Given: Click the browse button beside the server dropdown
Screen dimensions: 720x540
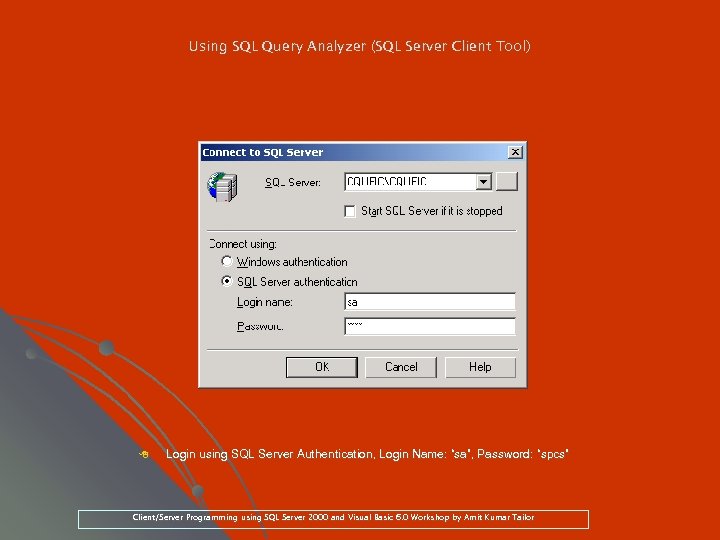Looking at the screenshot, I should click(507, 181).
